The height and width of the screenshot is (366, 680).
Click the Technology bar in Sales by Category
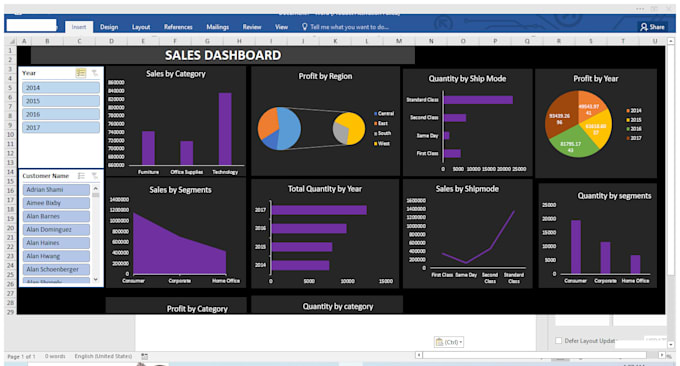pos(225,129)
